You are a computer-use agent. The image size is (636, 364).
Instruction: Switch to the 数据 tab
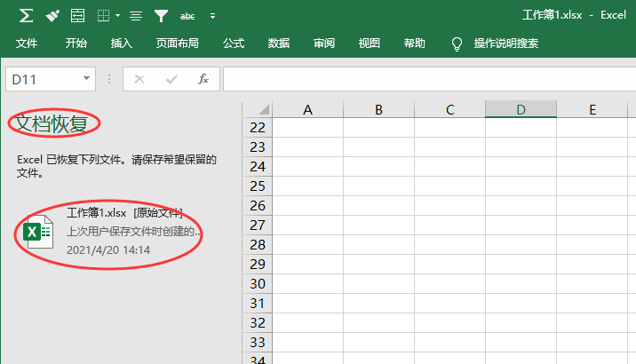[279, 43]
